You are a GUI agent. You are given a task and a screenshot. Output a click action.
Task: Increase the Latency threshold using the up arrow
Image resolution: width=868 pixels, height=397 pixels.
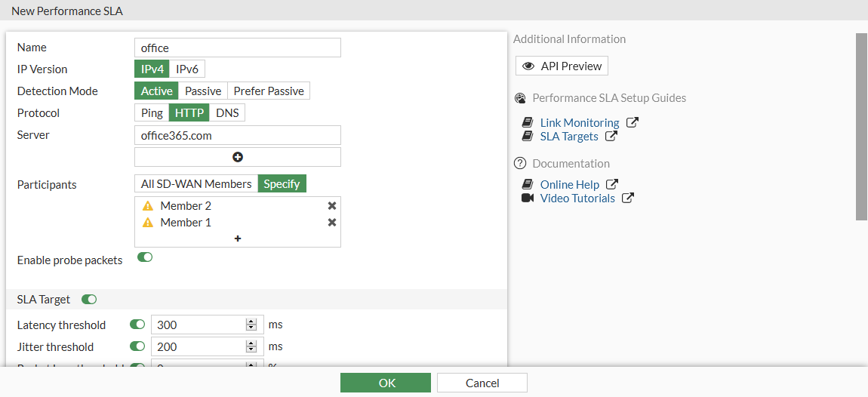tap(251, 322)
